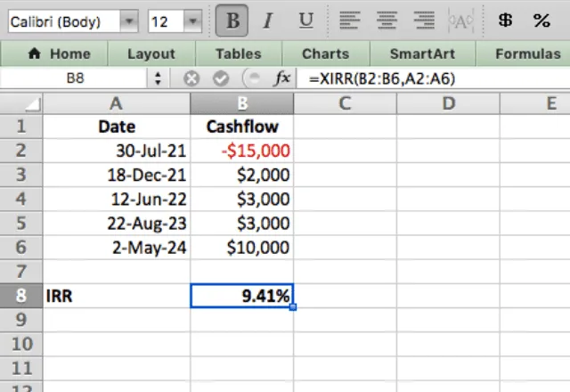Select column D header
570x392 pixels.
coord(448,103)
